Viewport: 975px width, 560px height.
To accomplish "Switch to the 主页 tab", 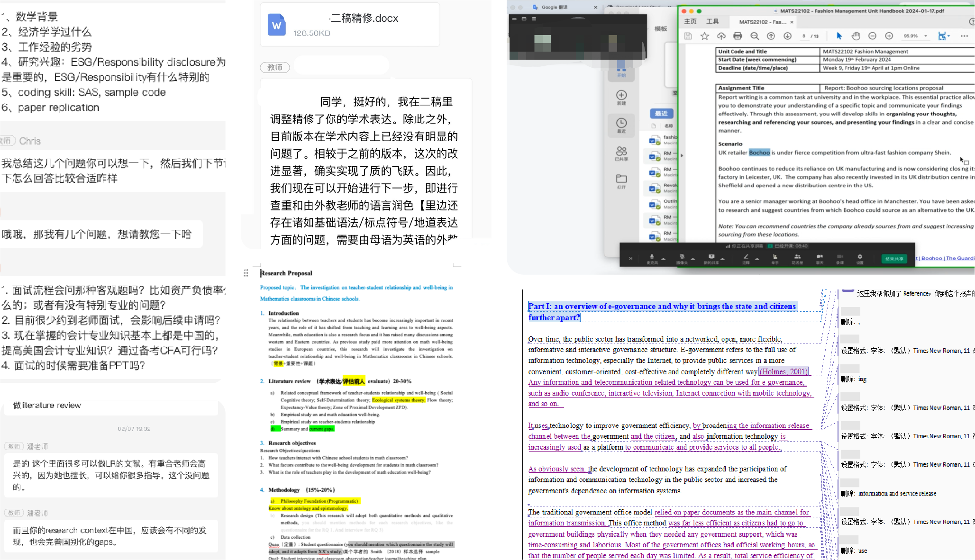I will [690, 22].
